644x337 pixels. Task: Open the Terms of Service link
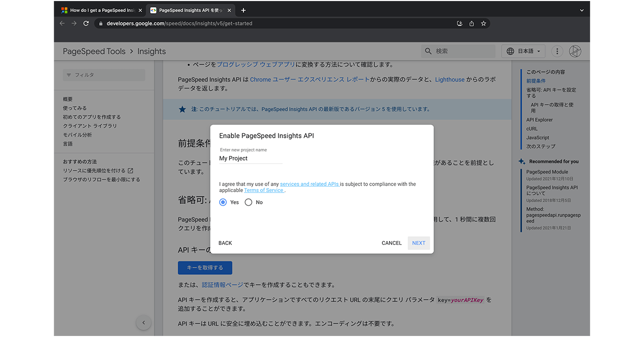pos(264,190)
